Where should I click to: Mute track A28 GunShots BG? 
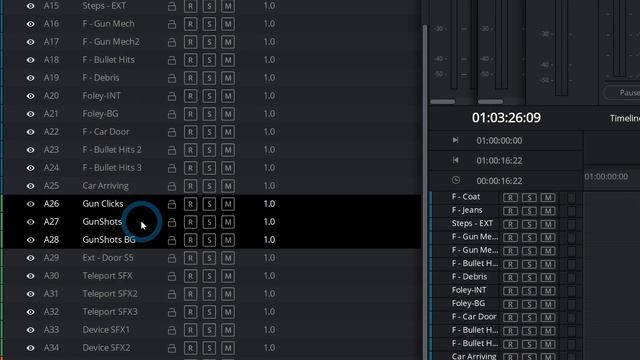click(228, 240)
